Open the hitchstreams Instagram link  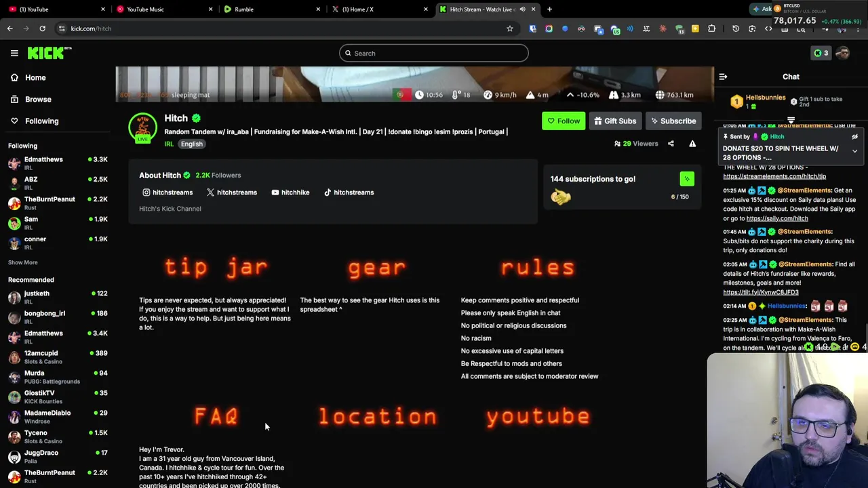tap(167, 192)
